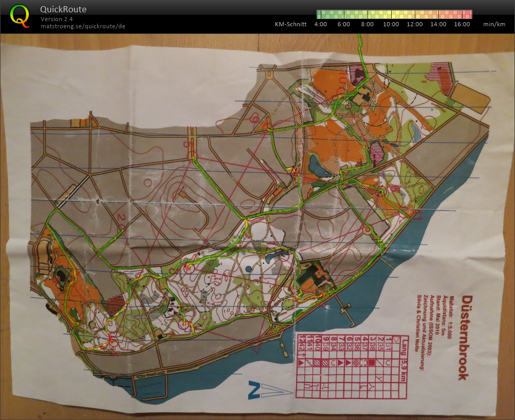Click the red control number 9 on the map

[x=253, y=119]
